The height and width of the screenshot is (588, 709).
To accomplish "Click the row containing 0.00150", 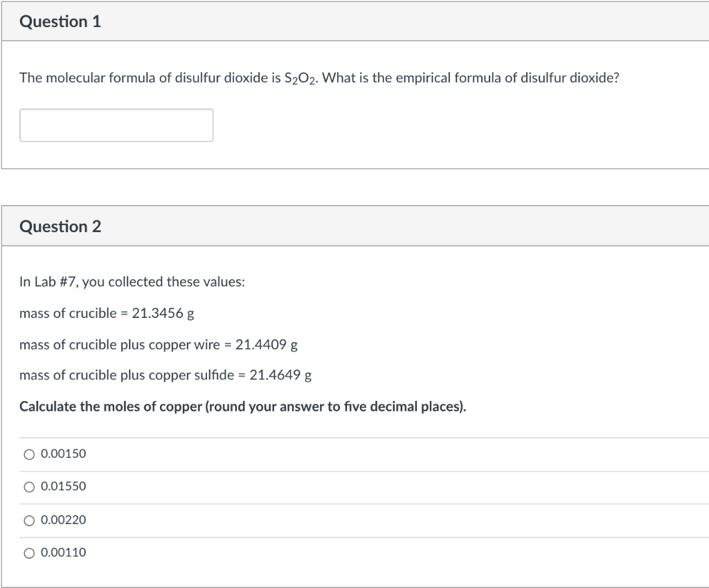I will click(x=277, y=454).
